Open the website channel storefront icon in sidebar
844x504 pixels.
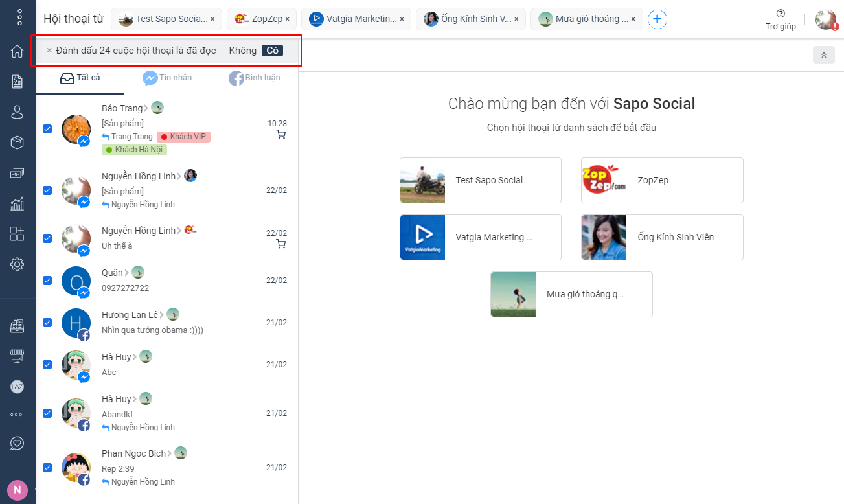(x=17, y=356)
